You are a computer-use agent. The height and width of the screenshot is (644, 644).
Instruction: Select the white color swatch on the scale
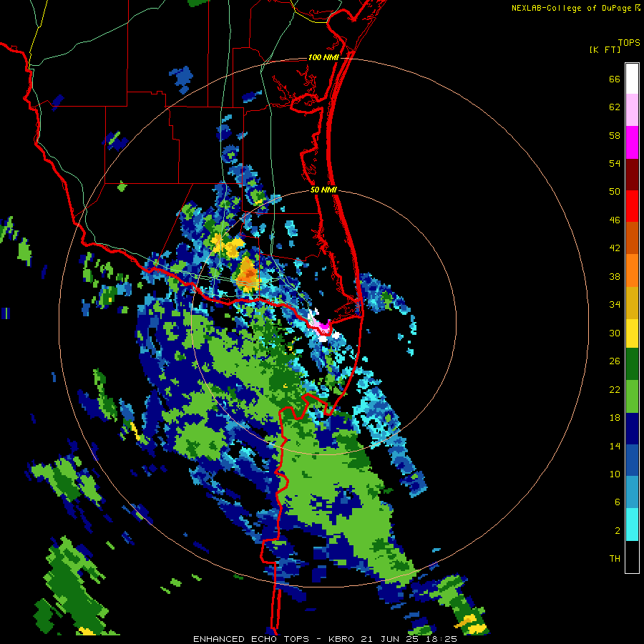pyautogui.click(x=632, y=79)
